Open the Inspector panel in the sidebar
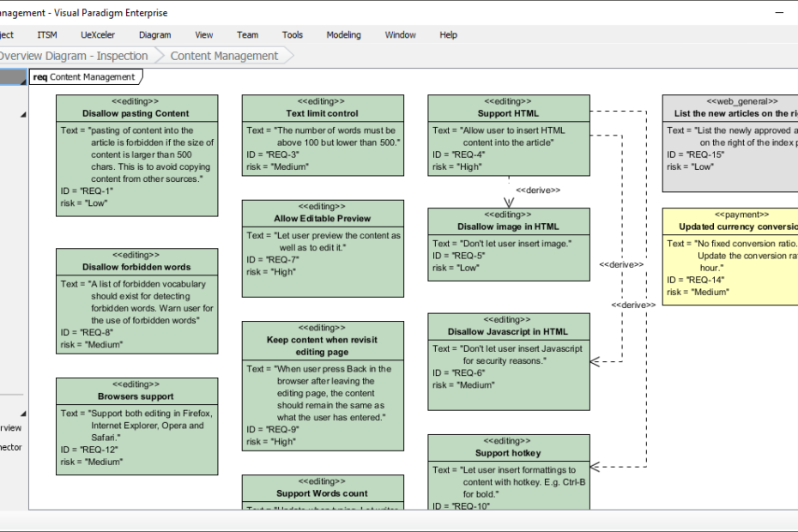The width and height of the screenshot is (798, 532). pos(9,446)
